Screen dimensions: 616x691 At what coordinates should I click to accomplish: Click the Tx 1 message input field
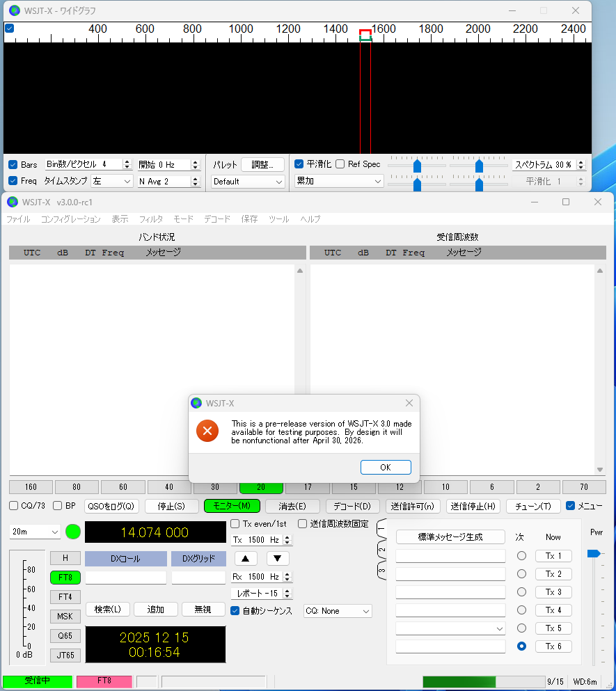tap(450, 556)
